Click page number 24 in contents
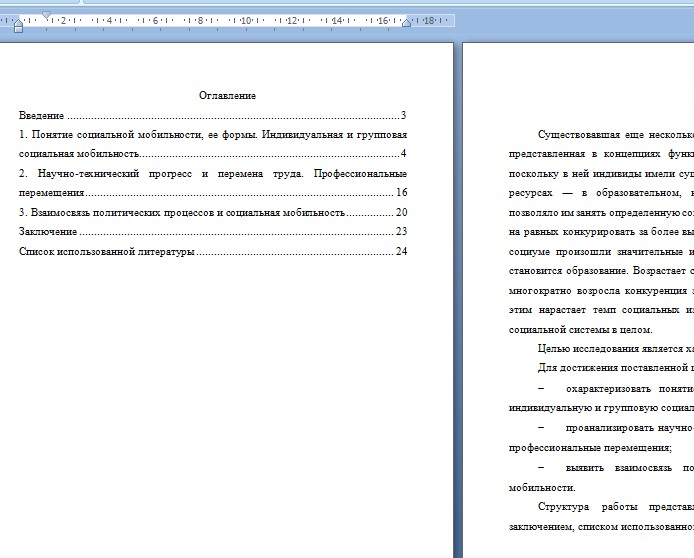The height and width of the screenshot is (558, 694). [401, 251]
